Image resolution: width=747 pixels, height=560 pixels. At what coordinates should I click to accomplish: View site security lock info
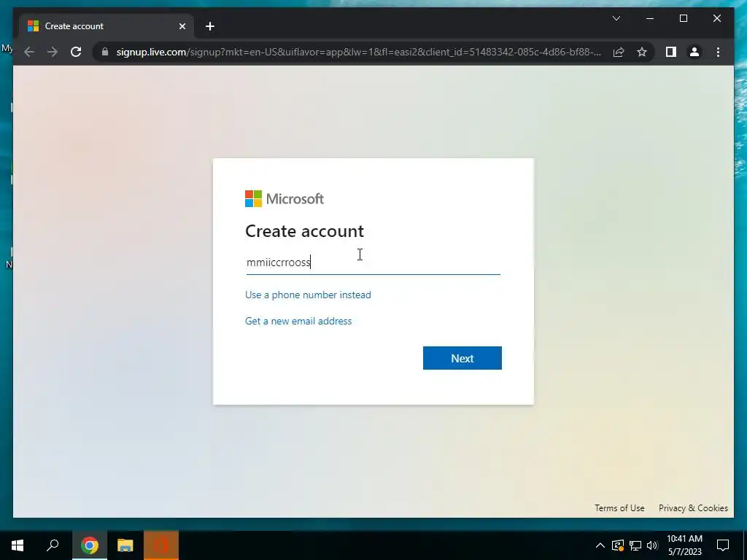tap(105, 52)
